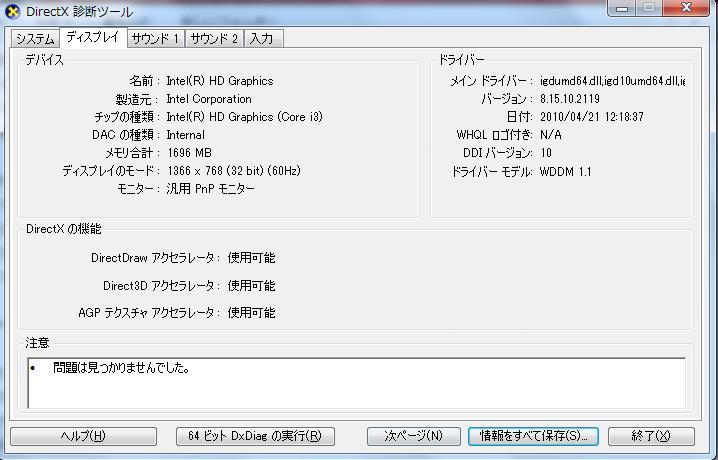The height and width of the screenshot is (460, 718).
Task: Click the 次ページ(N) button
Action: 413,436
